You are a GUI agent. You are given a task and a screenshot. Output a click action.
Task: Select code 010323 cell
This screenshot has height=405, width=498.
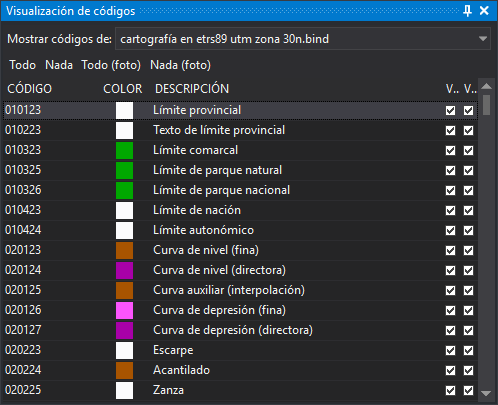pos(23,150)
